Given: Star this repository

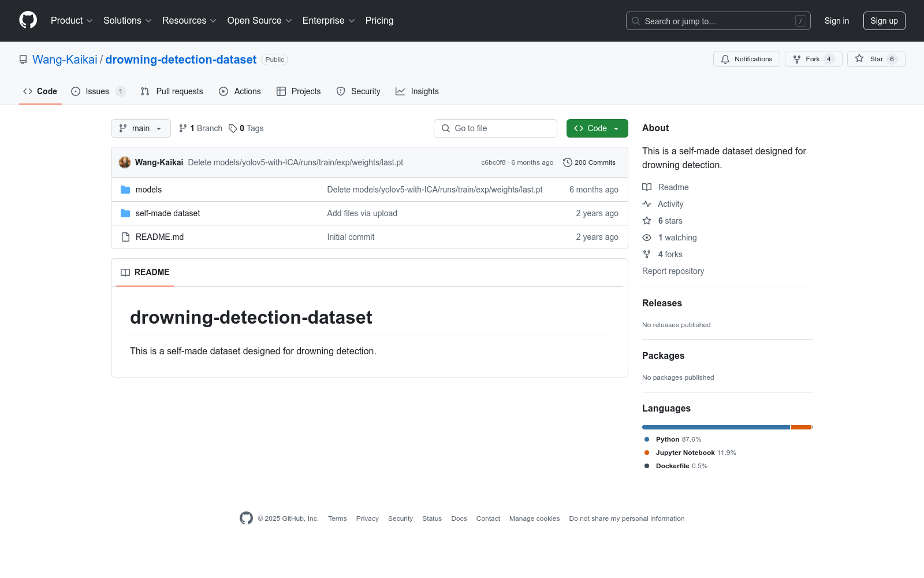Looking at the screenshot, I should pyautogui.click(x=875, y=59).
